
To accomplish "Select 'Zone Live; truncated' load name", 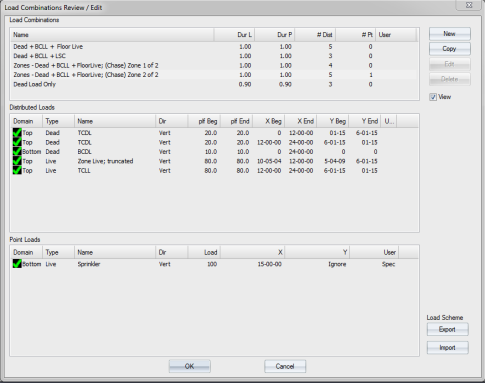I will (x=105, y=161).
